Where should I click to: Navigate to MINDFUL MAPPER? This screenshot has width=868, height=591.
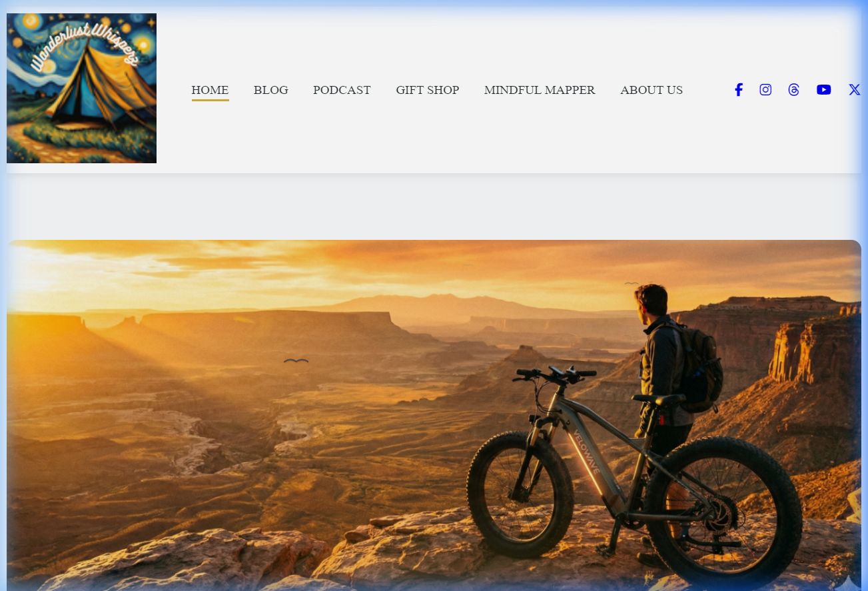coord(540,90)
